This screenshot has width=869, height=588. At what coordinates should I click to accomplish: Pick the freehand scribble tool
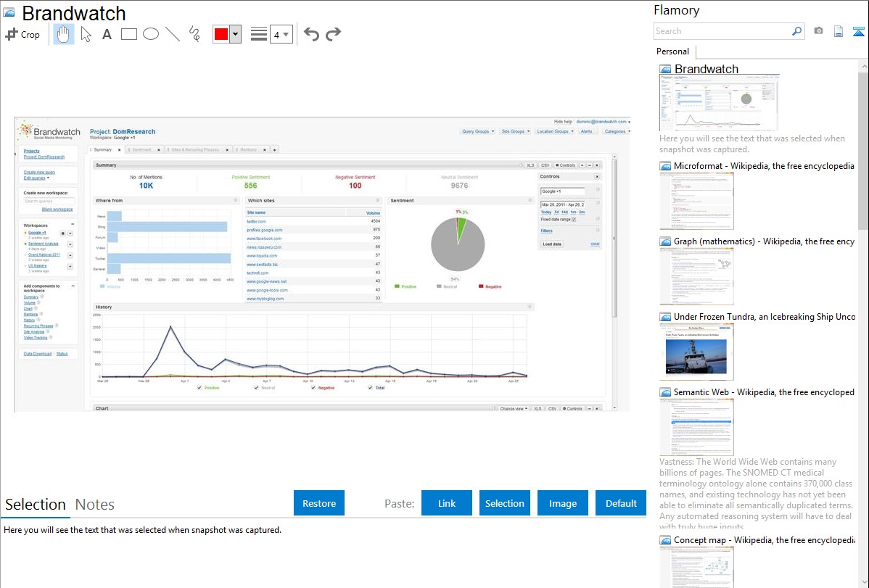[194, 34]
